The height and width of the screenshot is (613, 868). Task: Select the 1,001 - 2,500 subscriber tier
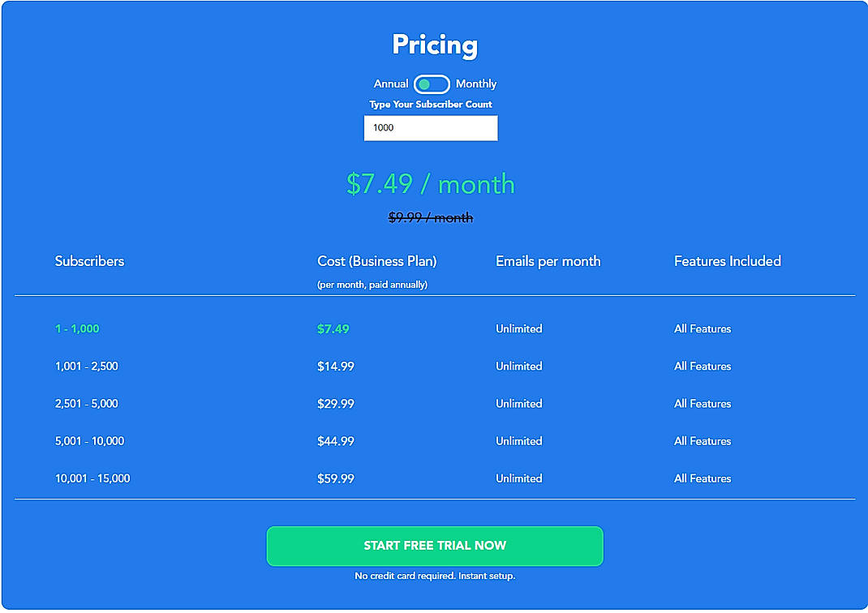(x=86, y=366)
